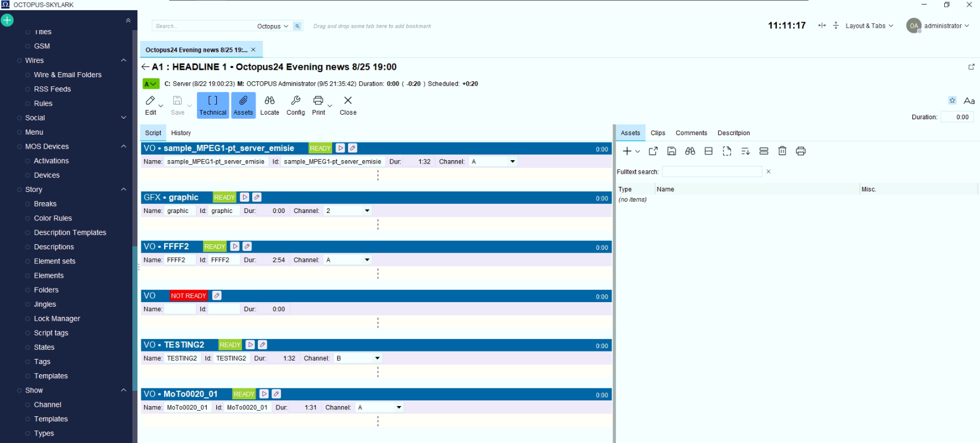Click the delete trash icon in Assets panel

click(782, 151)
